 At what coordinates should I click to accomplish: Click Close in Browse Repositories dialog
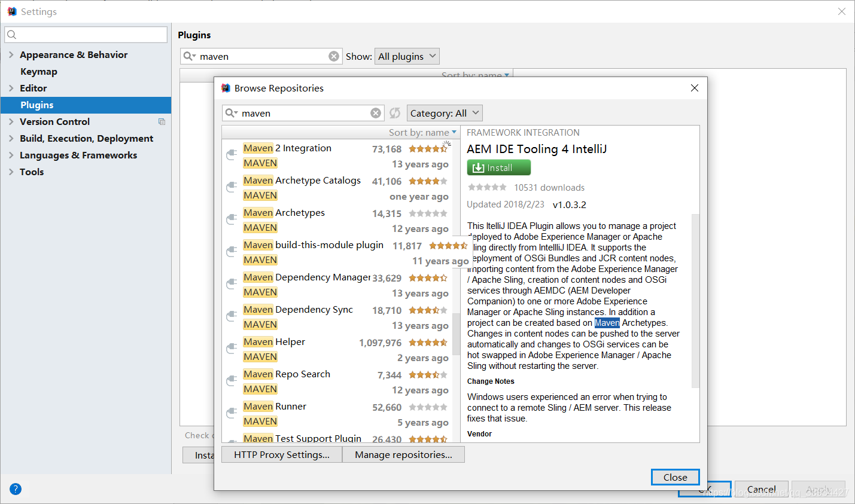[676, 477]
